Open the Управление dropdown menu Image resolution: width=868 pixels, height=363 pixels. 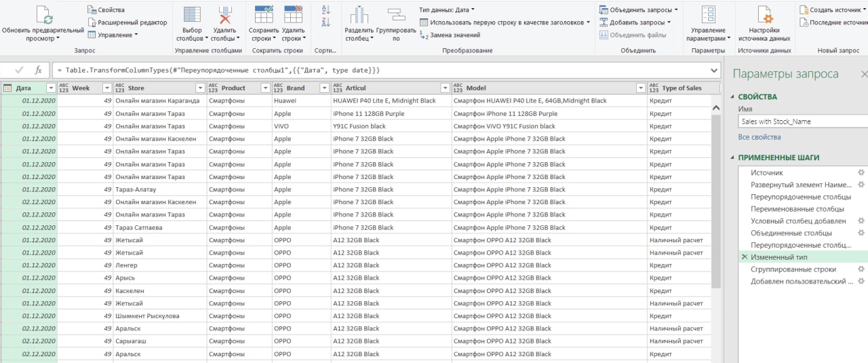113,35
